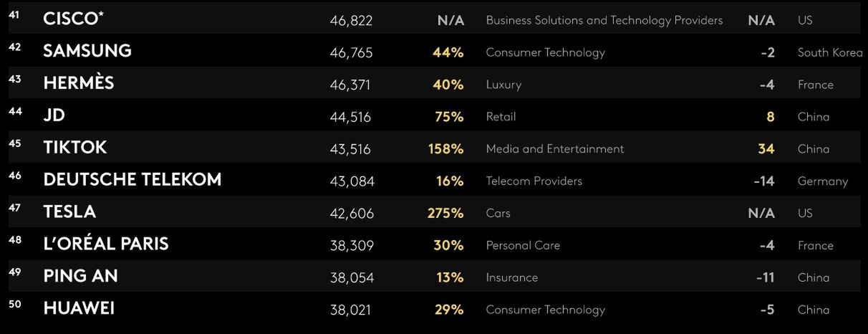868x334 pixels.
Task: Open the L'ORÉAL PARIS brand entry
Action: [106, 244]
